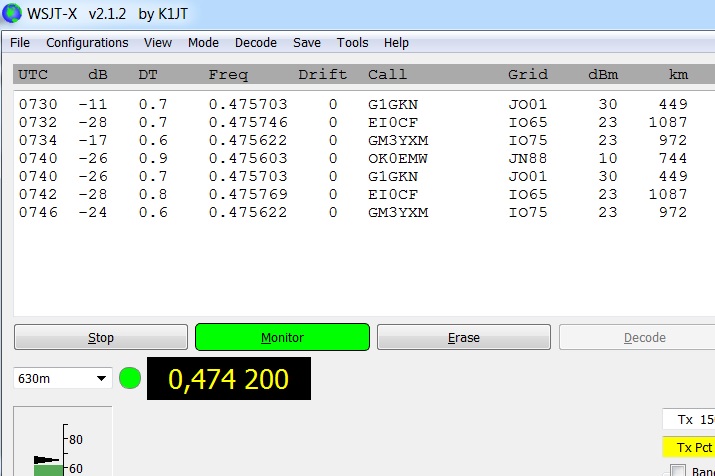Toggle the checkbox below Tx Pct

(x=677, y=471)
